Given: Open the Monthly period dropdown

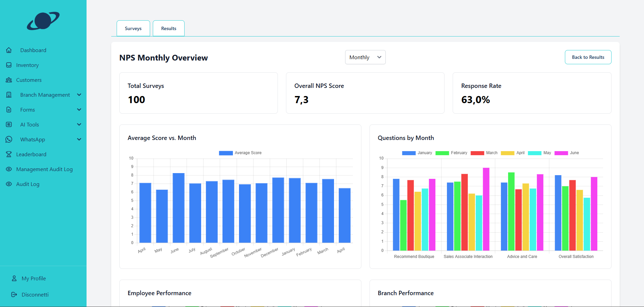Looking at the screenshot, I should (365, 57).
